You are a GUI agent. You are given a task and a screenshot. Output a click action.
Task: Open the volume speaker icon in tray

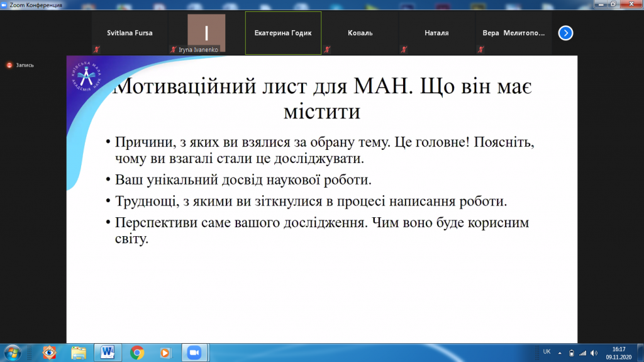point(594,353)
